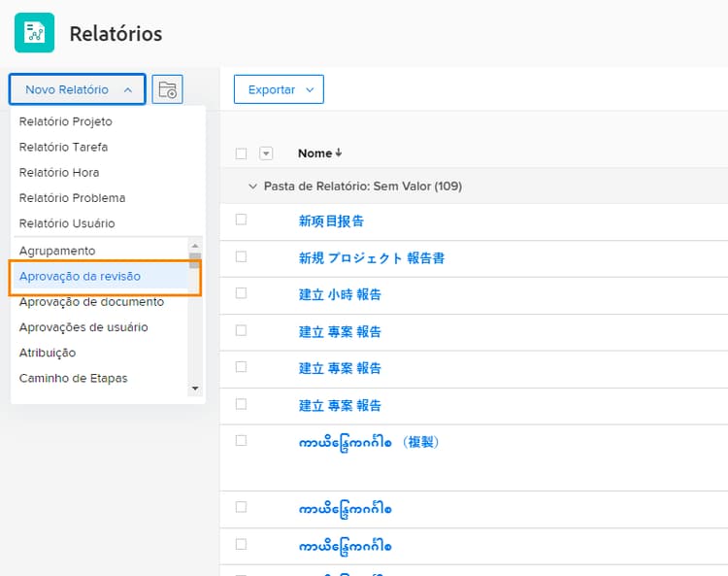
Task: Click the report list scrollbar thumb
Action: 195,260
